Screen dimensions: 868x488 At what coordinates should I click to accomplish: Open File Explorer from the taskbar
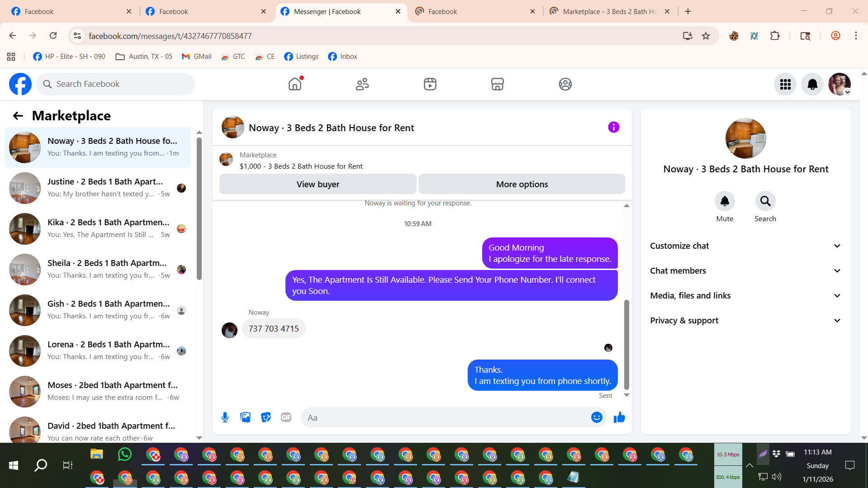pyautogui.click(x=97, y=454)
